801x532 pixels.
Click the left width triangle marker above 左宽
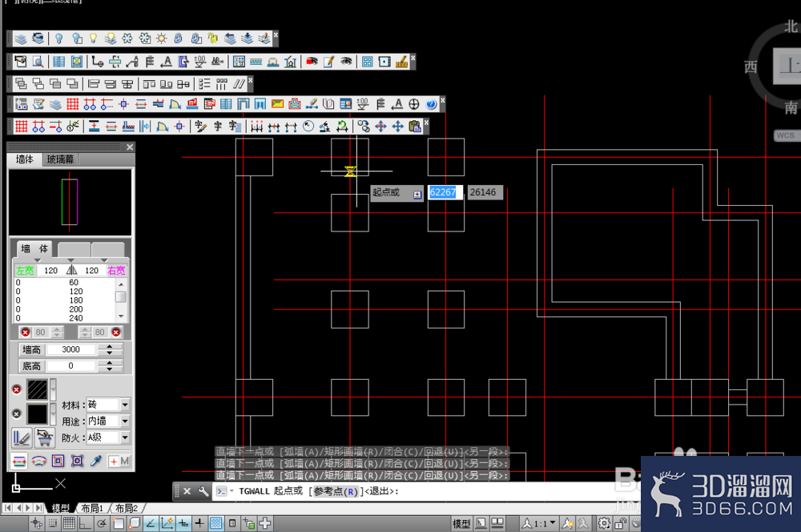click(38, 260)
